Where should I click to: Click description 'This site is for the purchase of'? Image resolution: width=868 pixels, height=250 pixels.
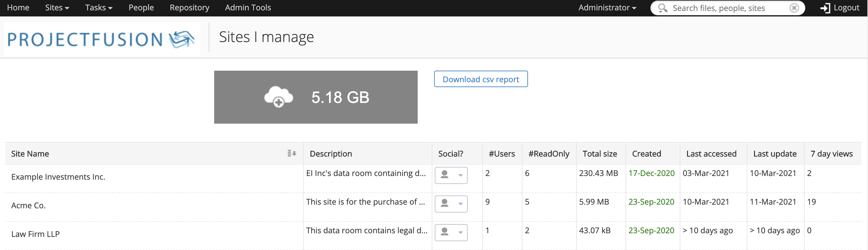(366, 202)
